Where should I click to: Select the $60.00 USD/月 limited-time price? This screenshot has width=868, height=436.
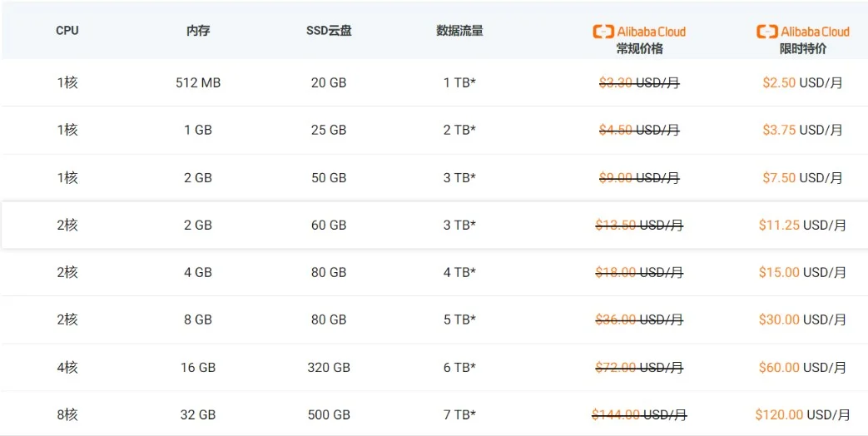coord(802,368)
